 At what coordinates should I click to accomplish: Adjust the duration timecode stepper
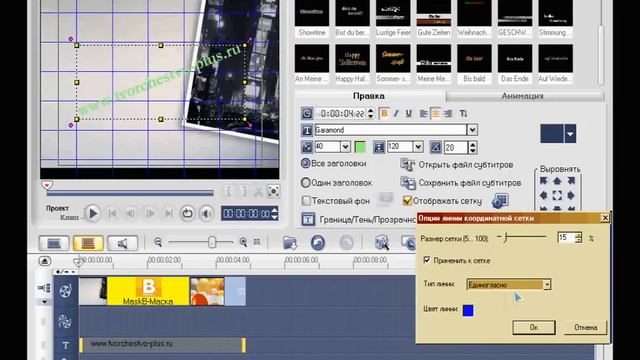tap(370, 113)
